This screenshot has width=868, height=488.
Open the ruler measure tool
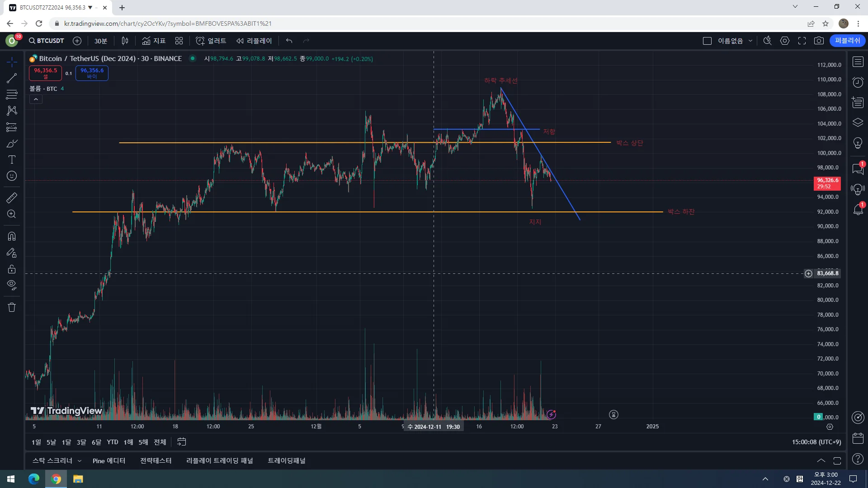coord(12,197)
